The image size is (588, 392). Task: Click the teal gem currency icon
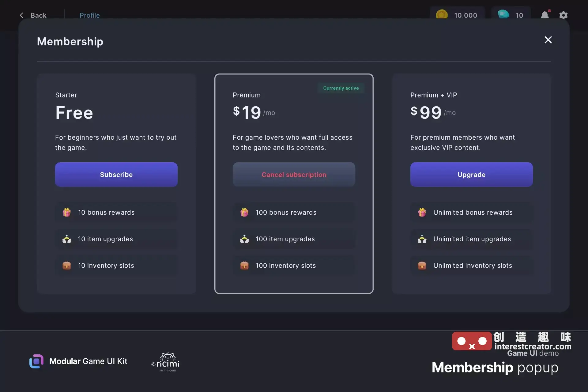coord(503,14)
